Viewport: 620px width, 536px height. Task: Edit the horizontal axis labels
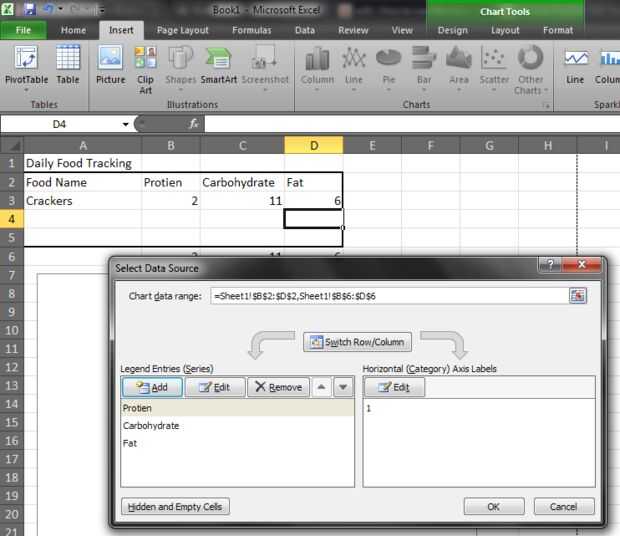pos(394,387)
